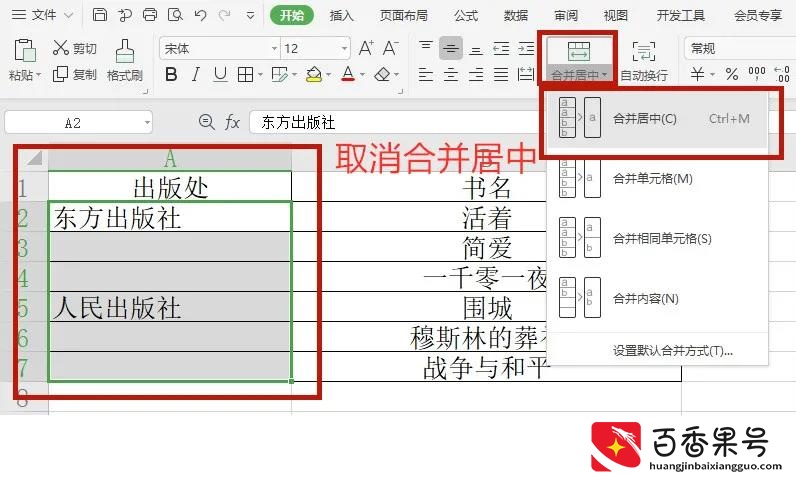Viewport: 796px width, 477px height.
Task: Align text right
Action: (476, 75)
